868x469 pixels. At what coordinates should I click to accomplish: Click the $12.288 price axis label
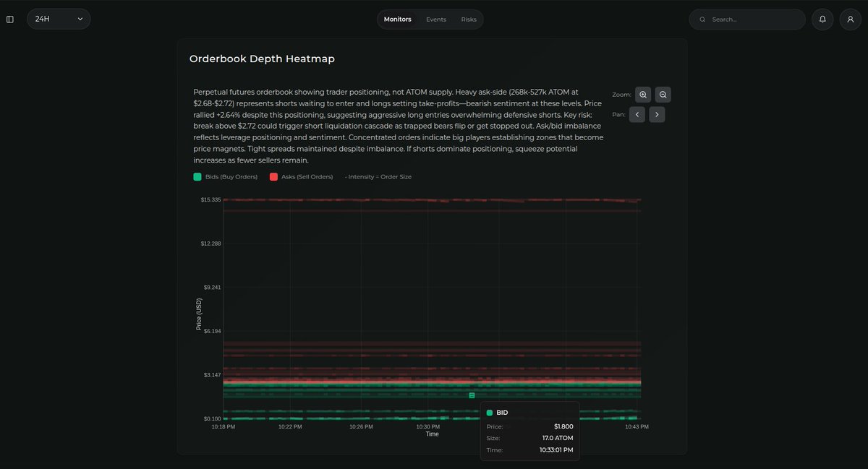click(210, 244)
